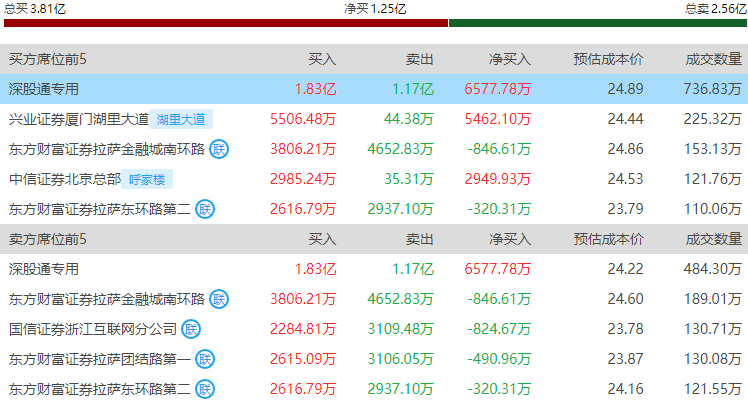Viewport: 748px width, 401px height.
Task: Click 买入 header in buyer table
Action: pyautogui.click(x=322, y=60)
